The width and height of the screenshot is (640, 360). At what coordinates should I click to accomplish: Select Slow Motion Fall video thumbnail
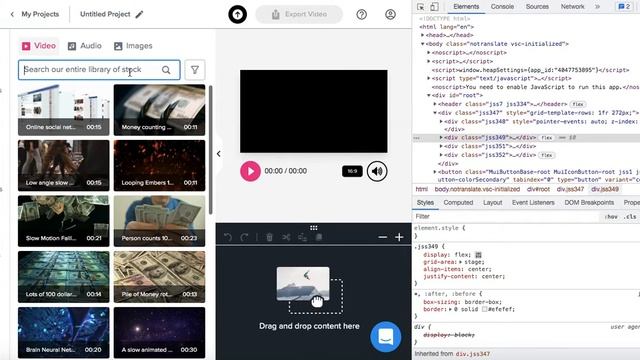[64, 221]
